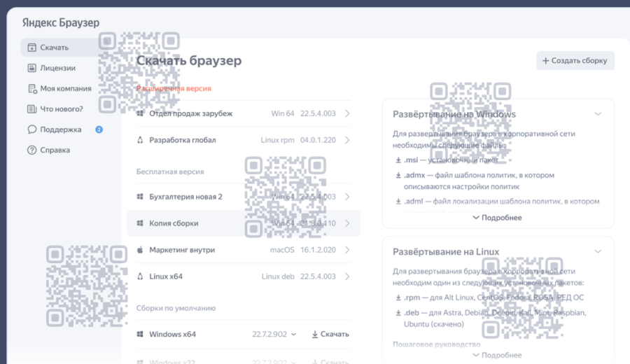
Task: Click the Справка question mark icon
Action: coord(31,150)
